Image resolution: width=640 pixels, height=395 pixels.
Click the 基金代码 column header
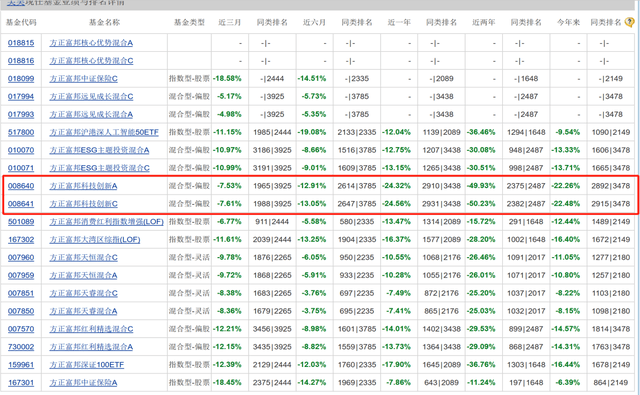click(x=21, y=22)
